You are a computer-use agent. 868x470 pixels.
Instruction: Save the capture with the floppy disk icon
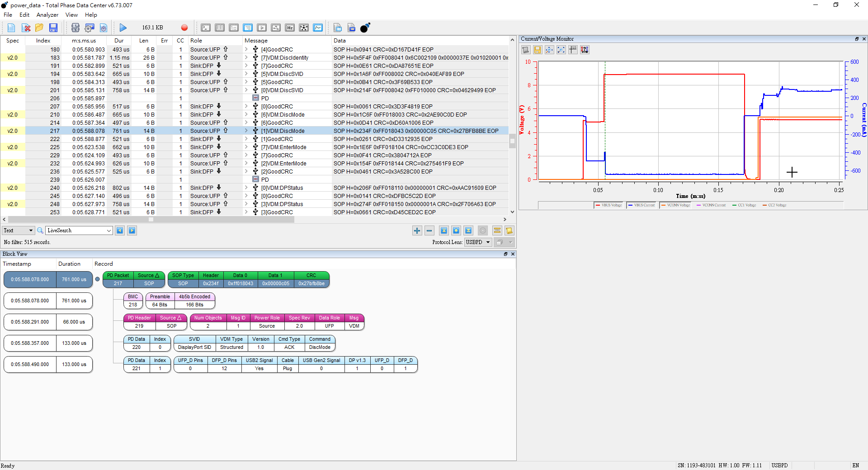(x=53, y=28)
